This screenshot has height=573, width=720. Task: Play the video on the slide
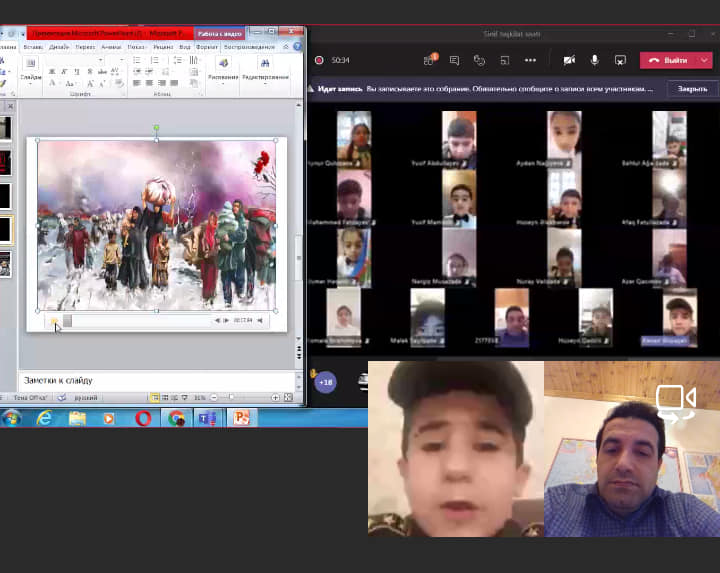point(53,320)
